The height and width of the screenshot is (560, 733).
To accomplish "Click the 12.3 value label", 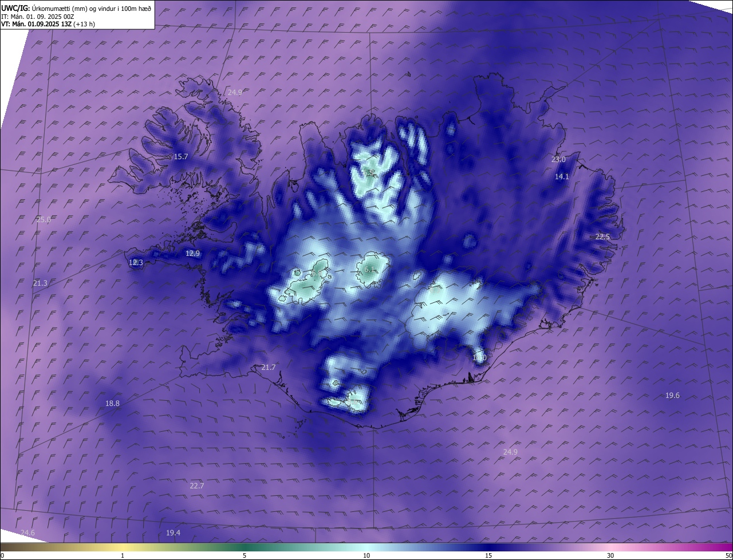I will (136, 263).
